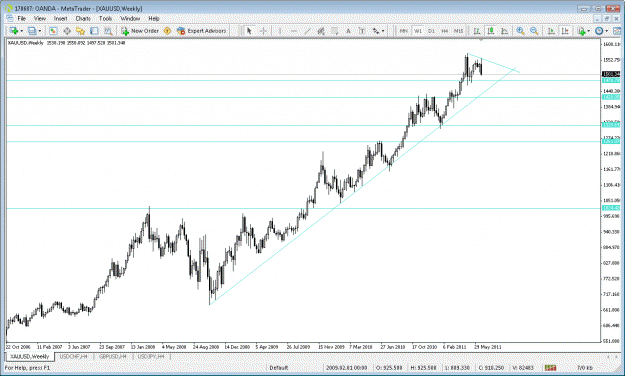Select the text 'A' tool

348,31
